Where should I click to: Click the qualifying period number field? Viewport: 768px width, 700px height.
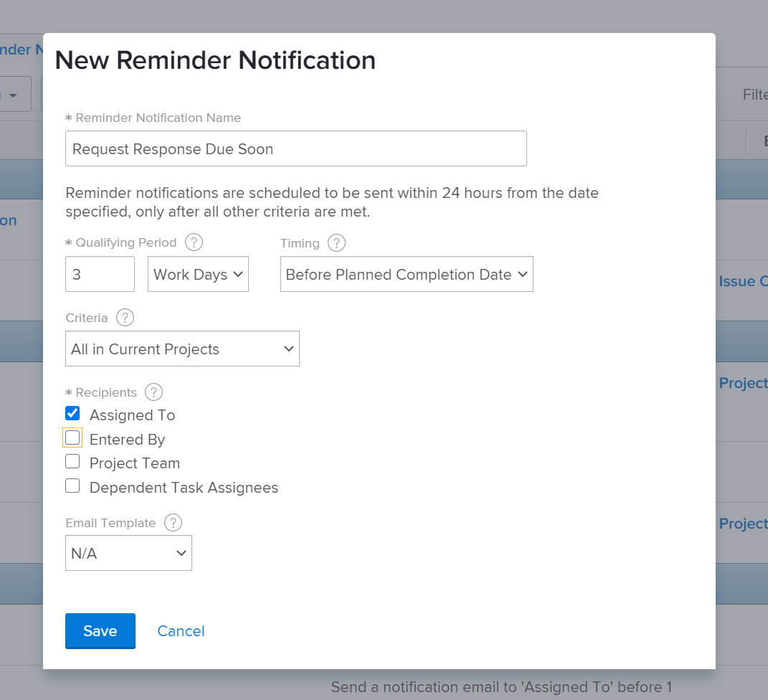click(100, 274)
